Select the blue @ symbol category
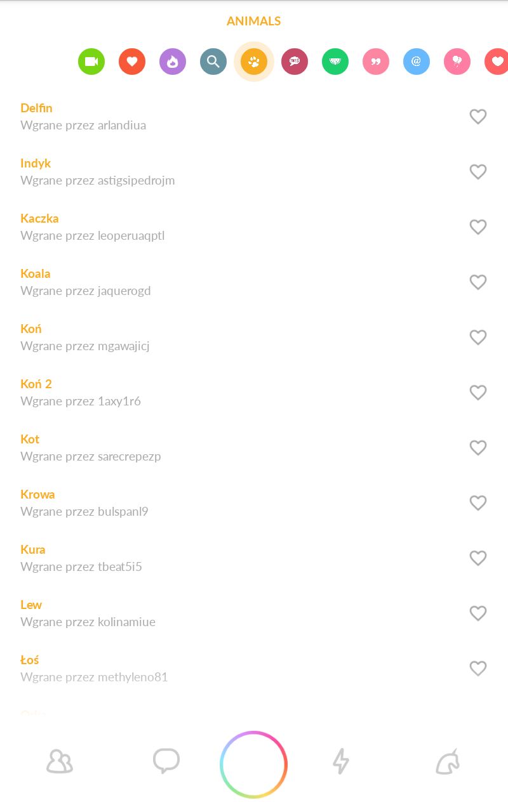 pos(417,62)
